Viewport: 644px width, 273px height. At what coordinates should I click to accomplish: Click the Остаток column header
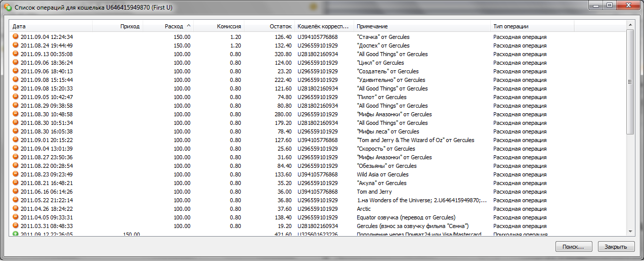click(x=269, y=26)
